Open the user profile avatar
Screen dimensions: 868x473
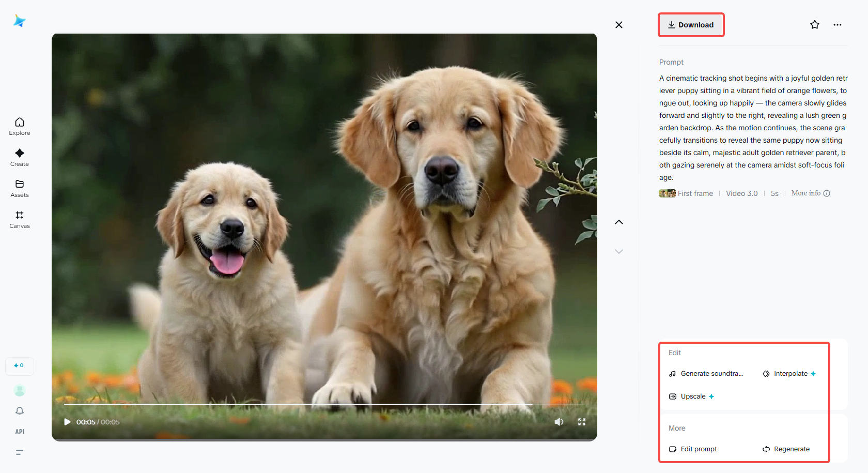20,390
